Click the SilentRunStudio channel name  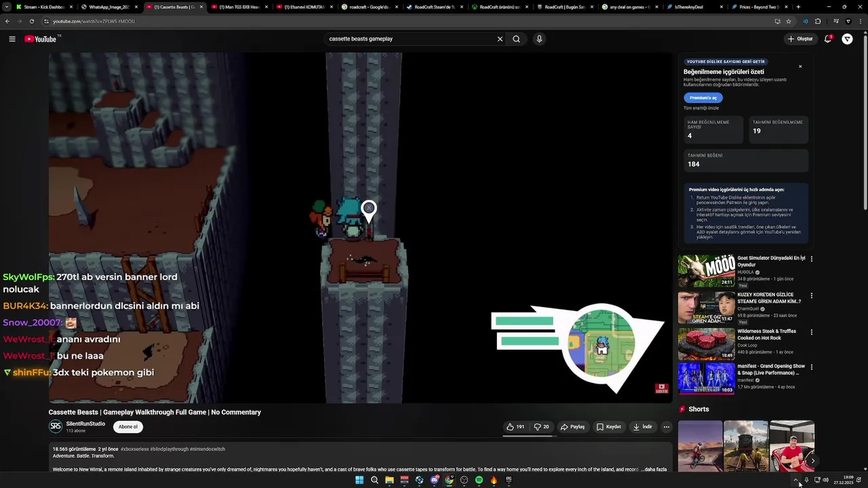tap(85, 424)
